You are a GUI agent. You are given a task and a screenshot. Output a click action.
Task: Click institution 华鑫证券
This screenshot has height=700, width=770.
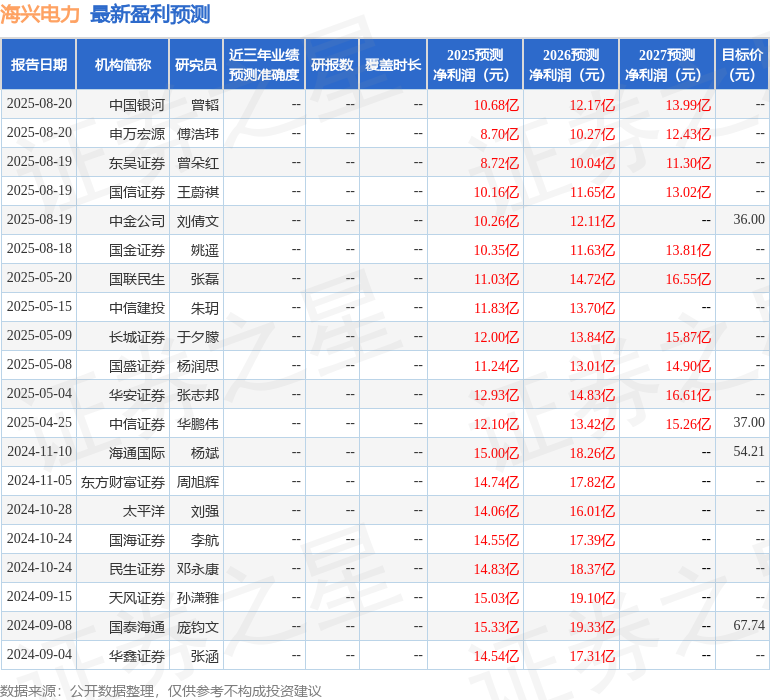(137, 655)
